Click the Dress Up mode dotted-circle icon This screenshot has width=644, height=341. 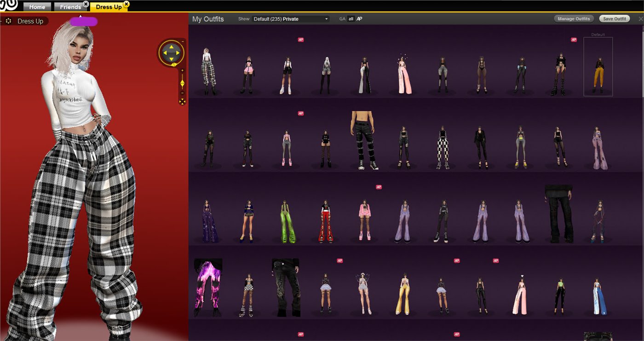pyautogui.click(x=9, y=21)
